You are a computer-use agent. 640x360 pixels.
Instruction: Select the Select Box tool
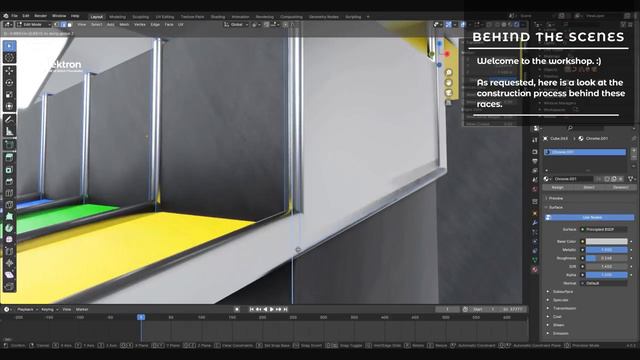tap(9, 46)
